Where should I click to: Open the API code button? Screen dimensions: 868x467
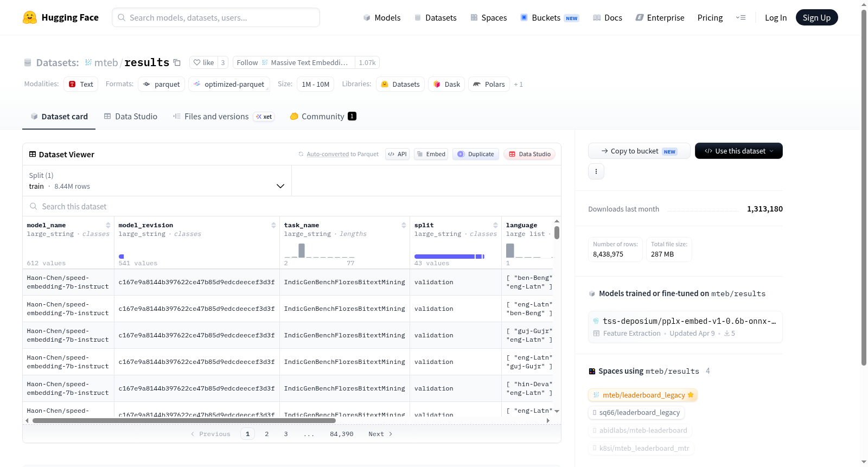pyautogui.click(x=397, y=154)
